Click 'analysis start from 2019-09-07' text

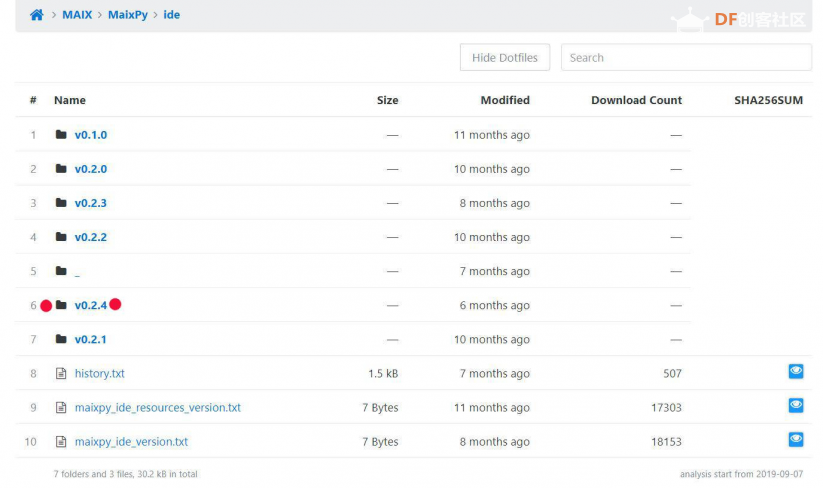tap(742, 474)
